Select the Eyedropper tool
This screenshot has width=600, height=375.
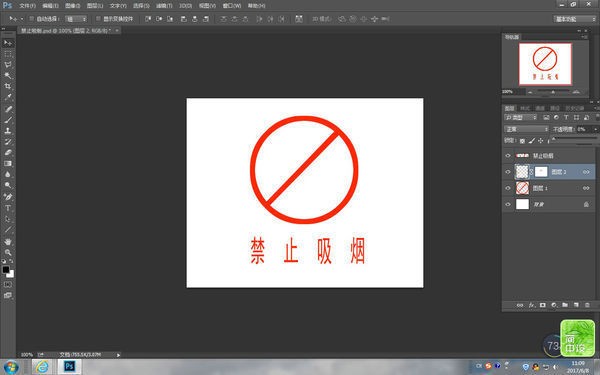coord(8,97)
